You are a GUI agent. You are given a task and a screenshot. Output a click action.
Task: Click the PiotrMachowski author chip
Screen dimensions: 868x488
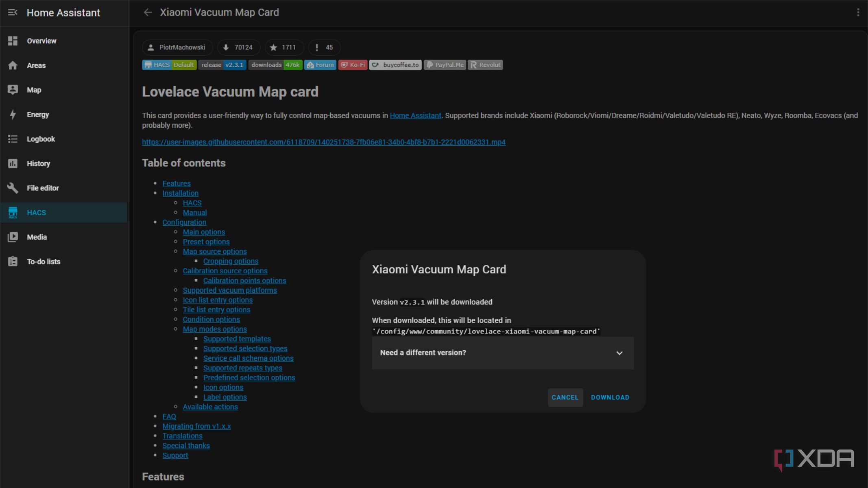coord(177,48)
